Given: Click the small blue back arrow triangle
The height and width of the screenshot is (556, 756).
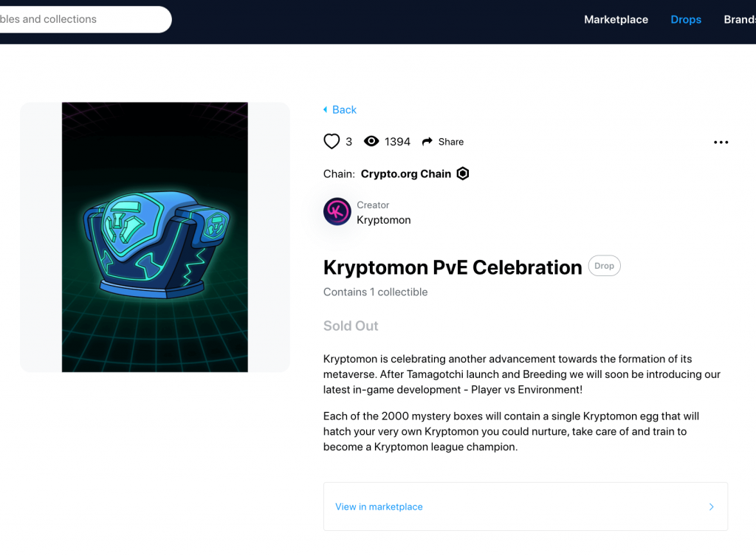Looking at the screenshot, I should tap(325, 110).
